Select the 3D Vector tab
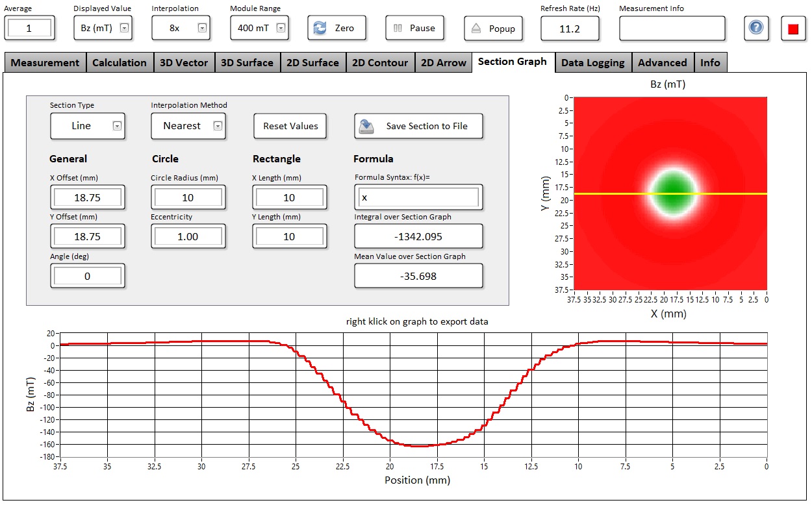This screenshot has height=507, width=812. click(x=184, y=62)
